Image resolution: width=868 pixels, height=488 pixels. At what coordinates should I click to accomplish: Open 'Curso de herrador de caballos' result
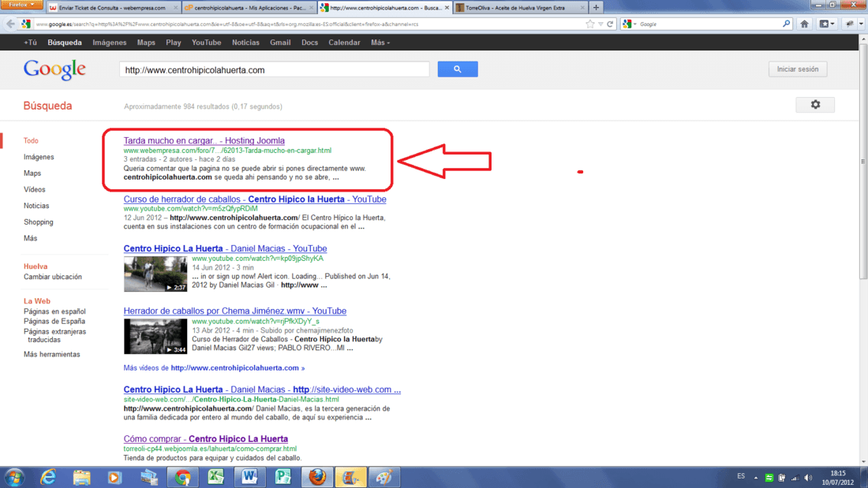tap(255, 199)
